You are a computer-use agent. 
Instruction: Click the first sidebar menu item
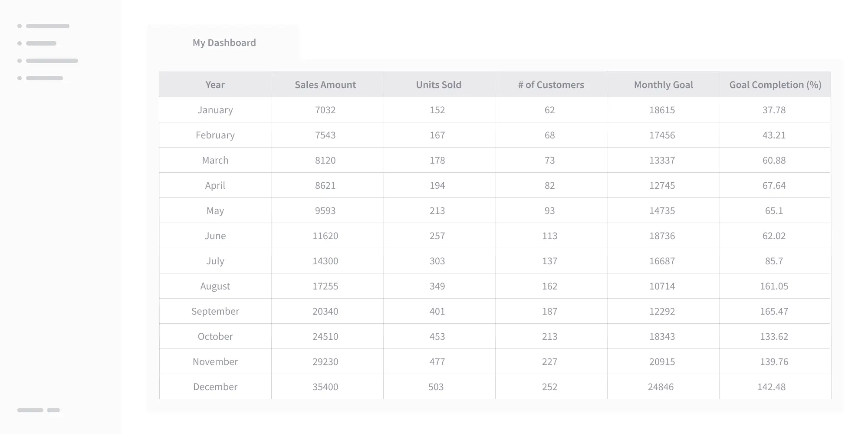(x=47, y=26)
